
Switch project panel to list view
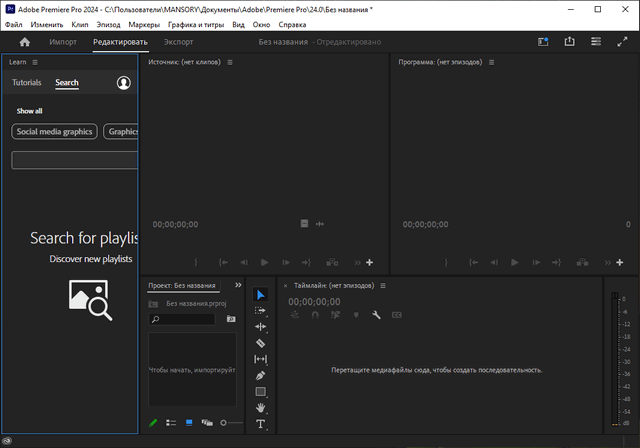coord(171,423)
